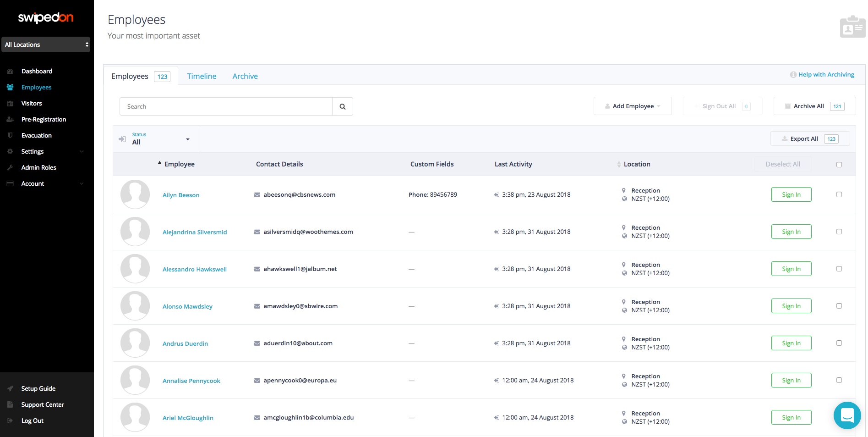The height and width of the screenshot is (437, 868).
Task: Switch to the Timeline tab
Action: tap(202, 76)
